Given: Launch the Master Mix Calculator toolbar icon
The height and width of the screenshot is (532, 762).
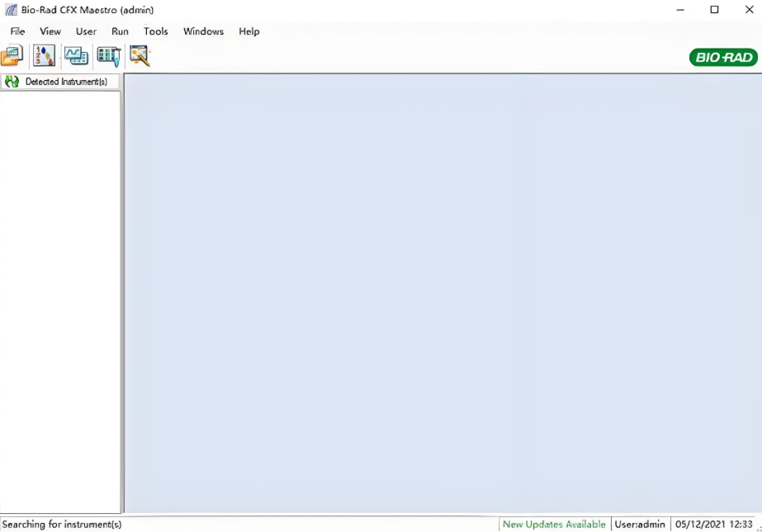Looking at the screenshot, I should [45, 56].
